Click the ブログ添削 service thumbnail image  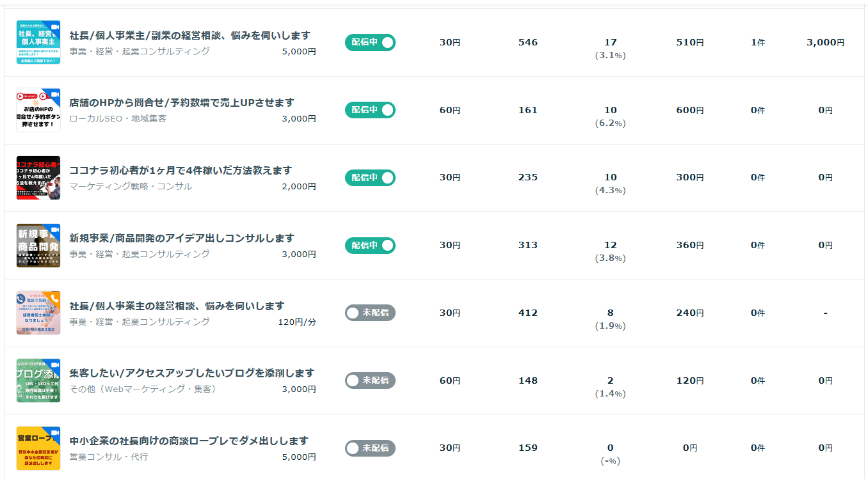(x=38, y=380)
